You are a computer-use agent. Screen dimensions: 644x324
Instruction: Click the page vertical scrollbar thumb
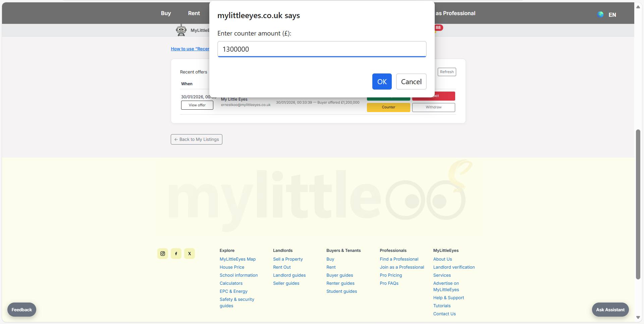[x=638, y=205]
